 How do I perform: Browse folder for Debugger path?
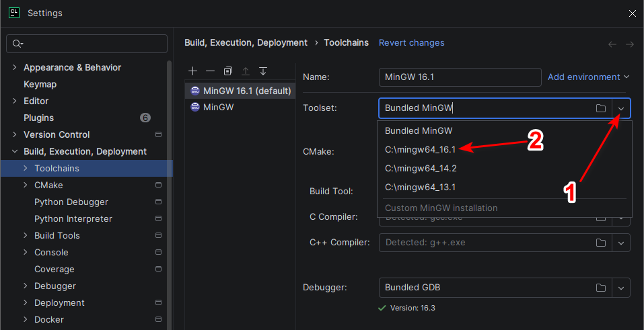[601, 288]
